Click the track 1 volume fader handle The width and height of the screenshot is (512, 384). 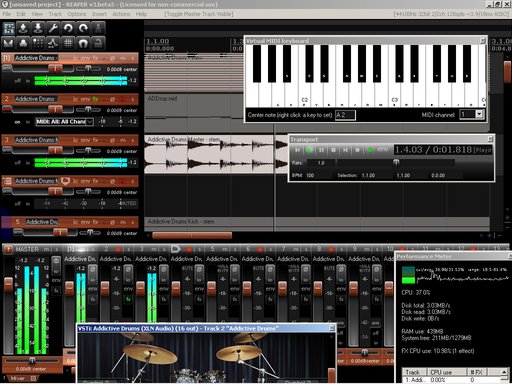pyautogui.click(x=55, y=68)
